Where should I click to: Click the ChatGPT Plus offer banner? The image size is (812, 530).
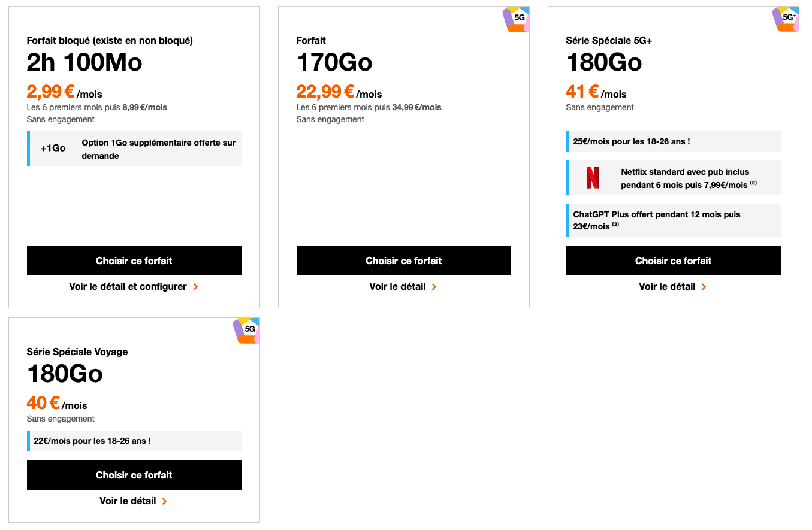(674, 220)
